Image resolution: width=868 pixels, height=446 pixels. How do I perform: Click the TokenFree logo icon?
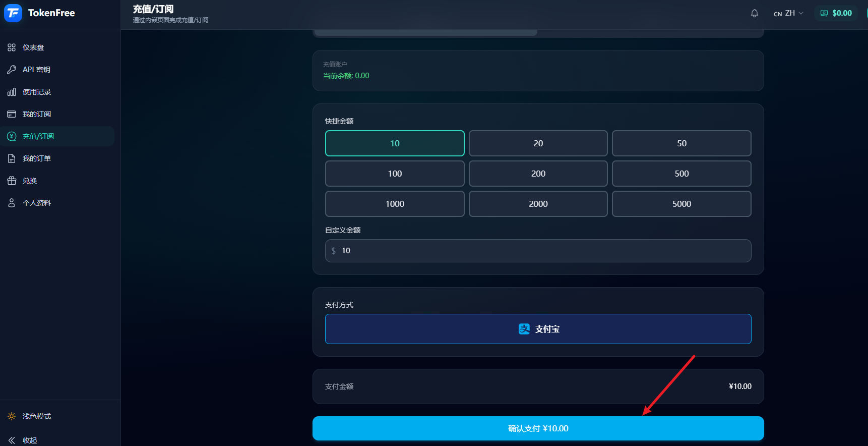(x=13, y=13)
